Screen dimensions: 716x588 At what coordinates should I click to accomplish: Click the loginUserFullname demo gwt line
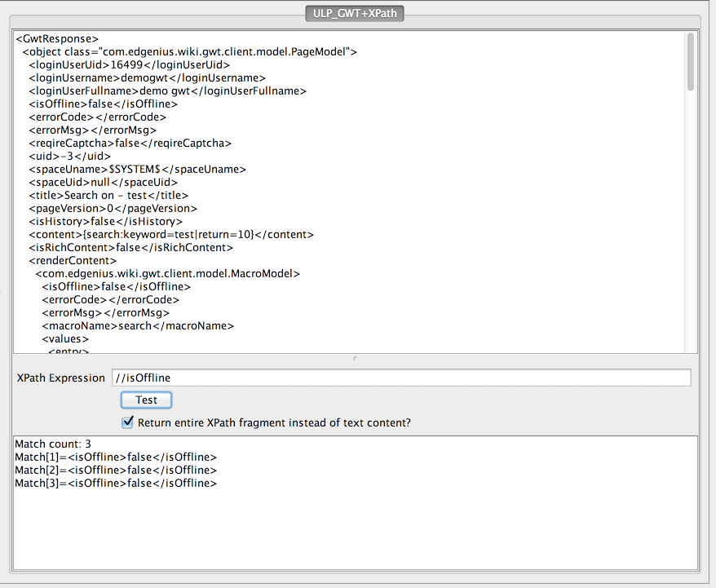click(167, 91)
